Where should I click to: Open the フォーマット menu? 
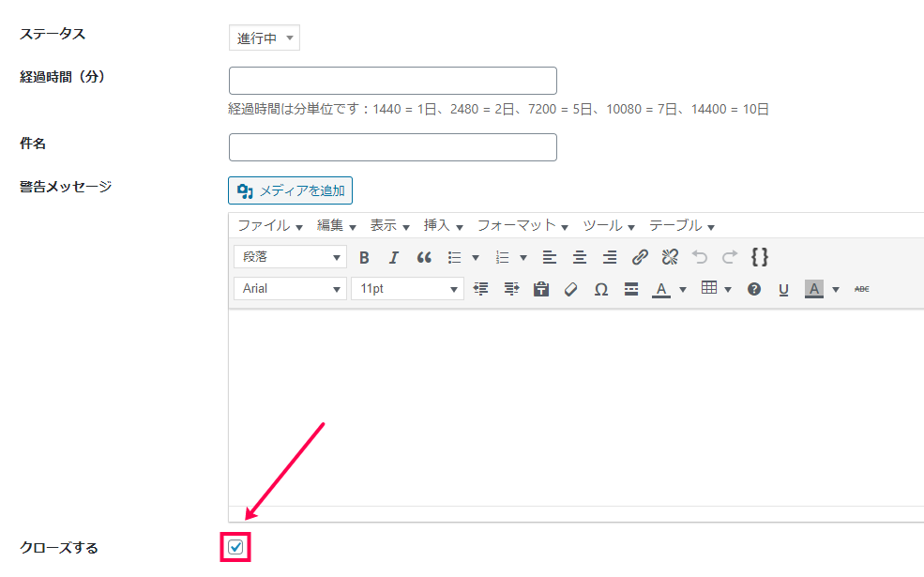(523, 226)
